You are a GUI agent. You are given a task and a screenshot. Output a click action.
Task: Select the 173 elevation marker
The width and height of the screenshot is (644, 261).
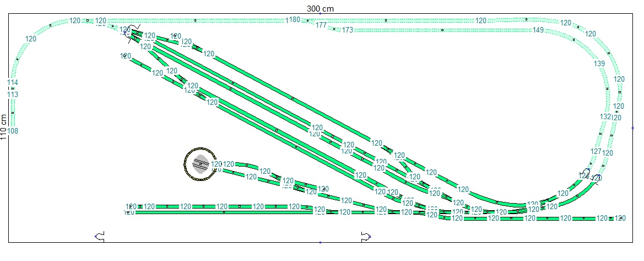[x=347, y=30]
